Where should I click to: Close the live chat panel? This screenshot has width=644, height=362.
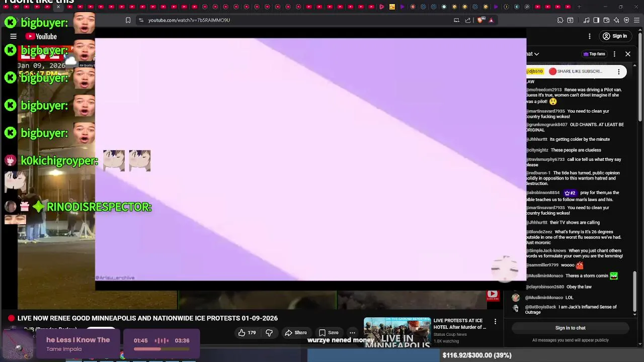628,54
